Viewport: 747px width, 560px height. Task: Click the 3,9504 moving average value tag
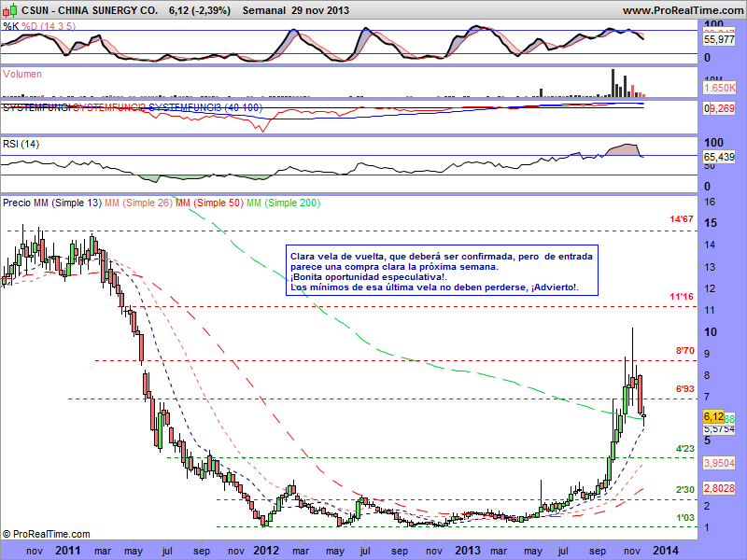719,463
